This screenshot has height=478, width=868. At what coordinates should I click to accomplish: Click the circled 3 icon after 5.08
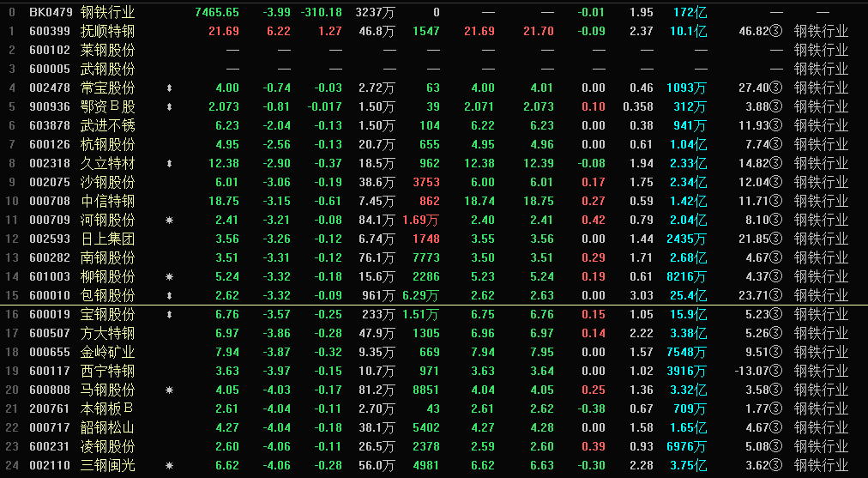pyautogui.click(x=776, y=446)
